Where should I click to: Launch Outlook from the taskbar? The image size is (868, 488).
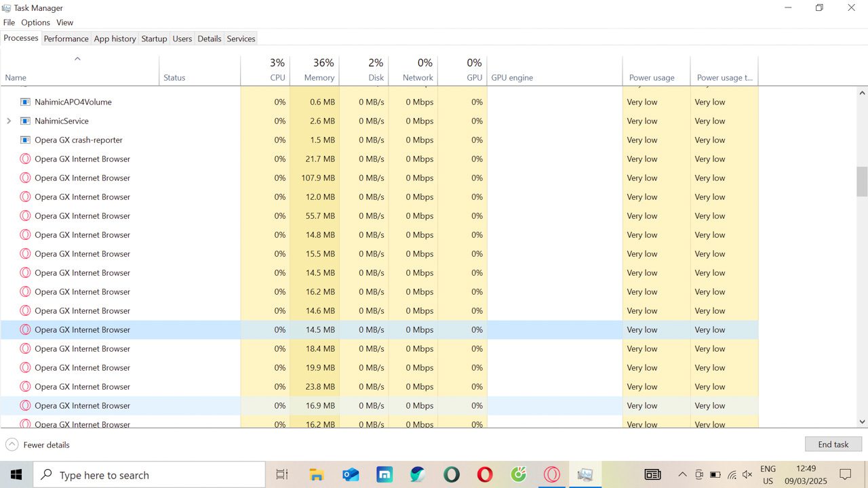pyautogui.click(x=351, y=474)
